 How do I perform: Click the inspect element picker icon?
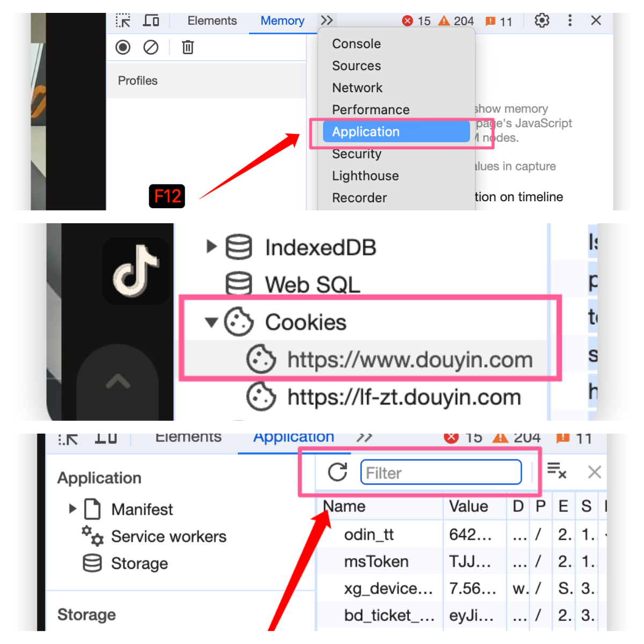click(x=123, y=21)
